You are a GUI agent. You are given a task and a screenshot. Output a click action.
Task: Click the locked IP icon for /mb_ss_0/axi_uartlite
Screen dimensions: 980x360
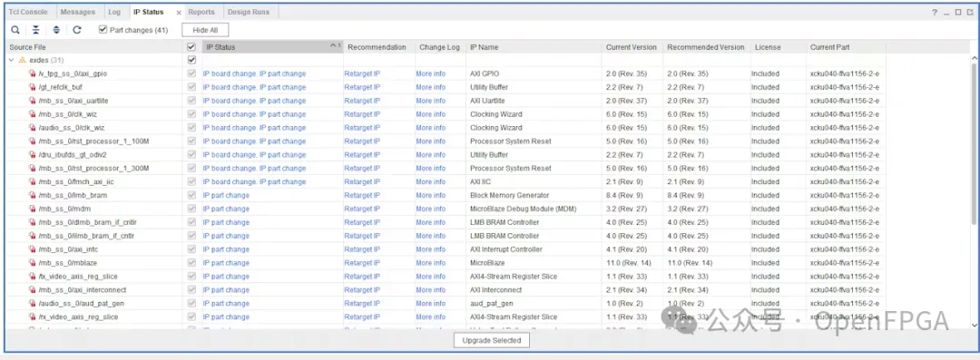pos(33,101)
